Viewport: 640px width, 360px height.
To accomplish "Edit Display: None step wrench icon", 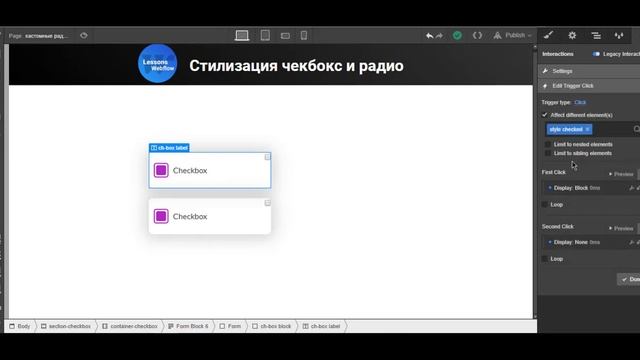I will pyautogui.click(x=631, y=242).
